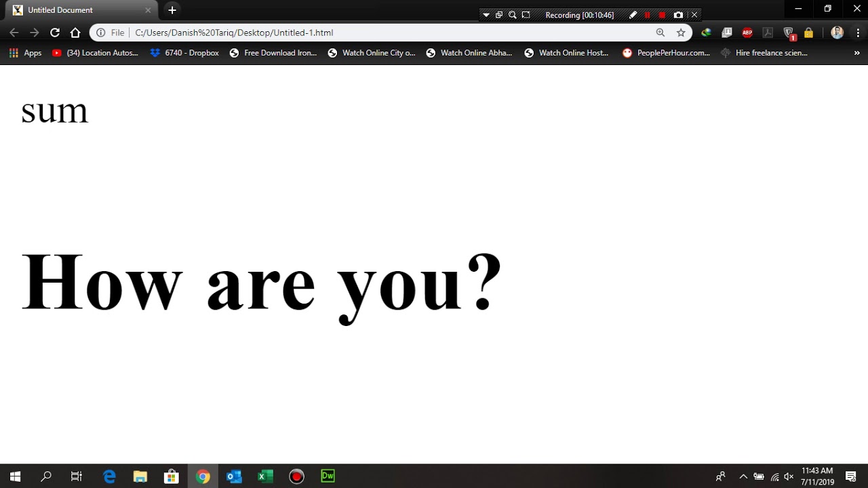868x488 pixels.
Task: Open the 'Free Download Iron...' bookmark
Action: click(273, 52)
